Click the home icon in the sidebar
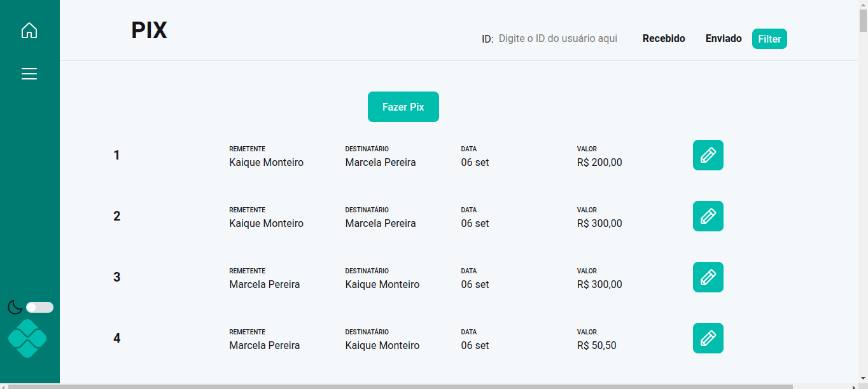The width and height of the screenshot is (868, 389). tap(29, 30)
